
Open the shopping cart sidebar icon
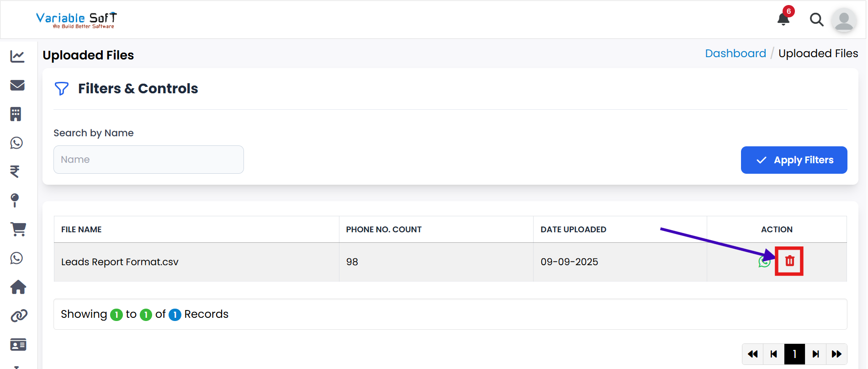click(18, 229)
